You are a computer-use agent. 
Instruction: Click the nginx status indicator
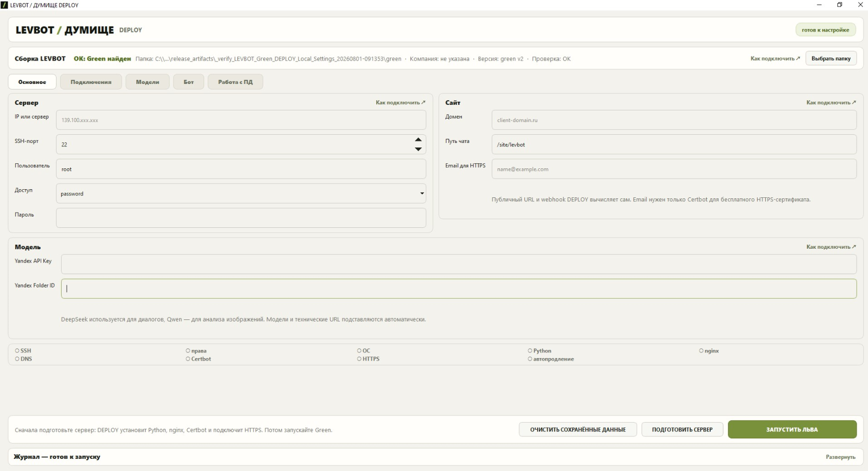click(709, 351)
